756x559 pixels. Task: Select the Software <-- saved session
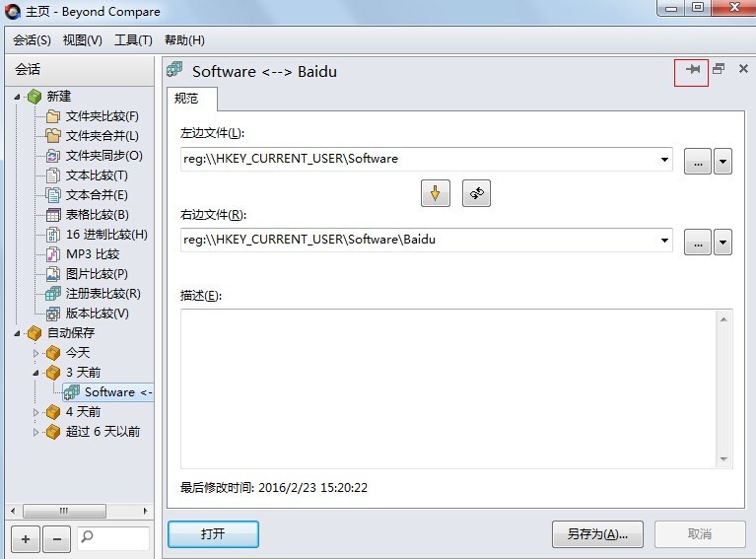108,392
